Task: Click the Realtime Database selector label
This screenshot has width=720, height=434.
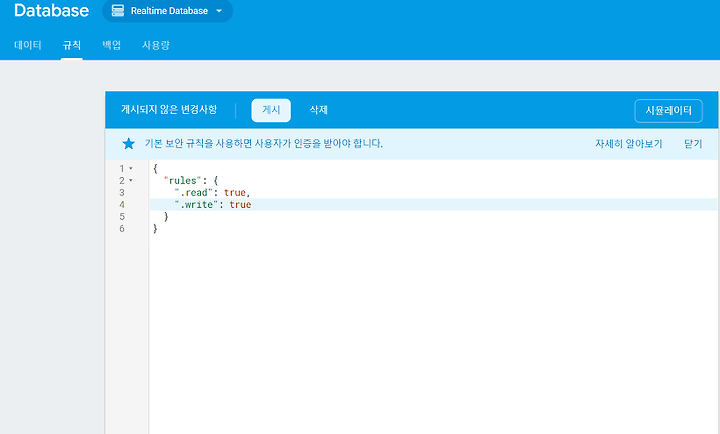Action: [x=169, y=11]
